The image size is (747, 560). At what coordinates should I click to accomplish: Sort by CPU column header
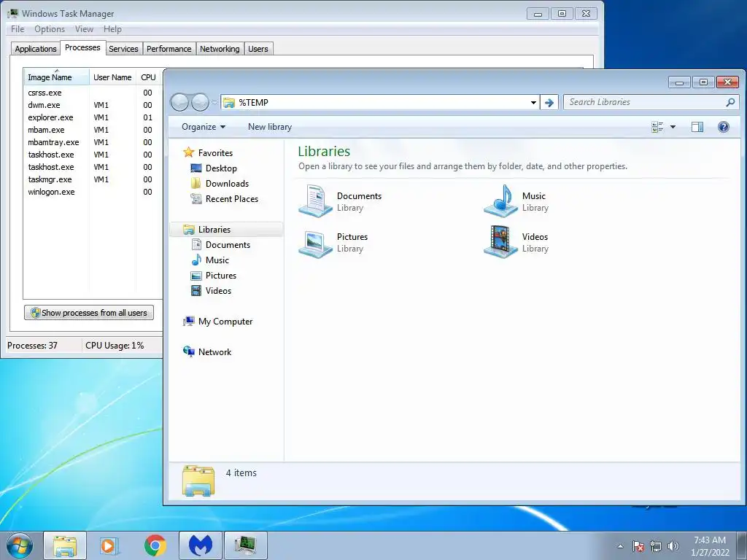coord(148,77)
